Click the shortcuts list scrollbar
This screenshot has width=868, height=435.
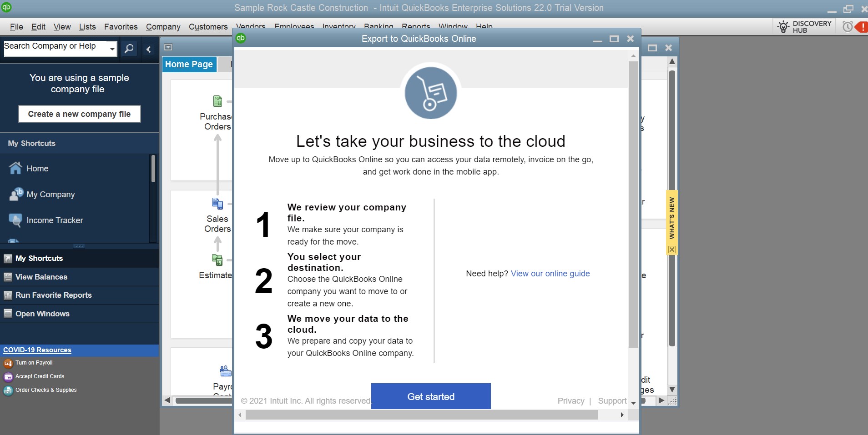click(153, 169)
